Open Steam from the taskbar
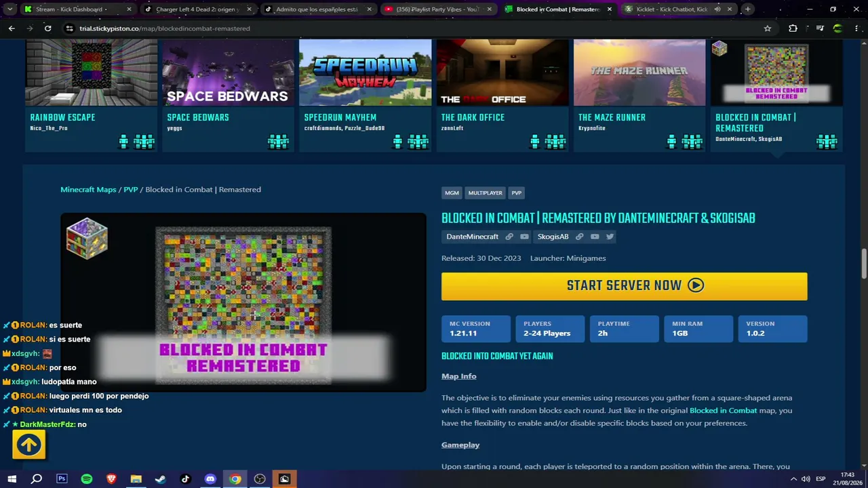The image size is (868, 488). pos(161,479)
